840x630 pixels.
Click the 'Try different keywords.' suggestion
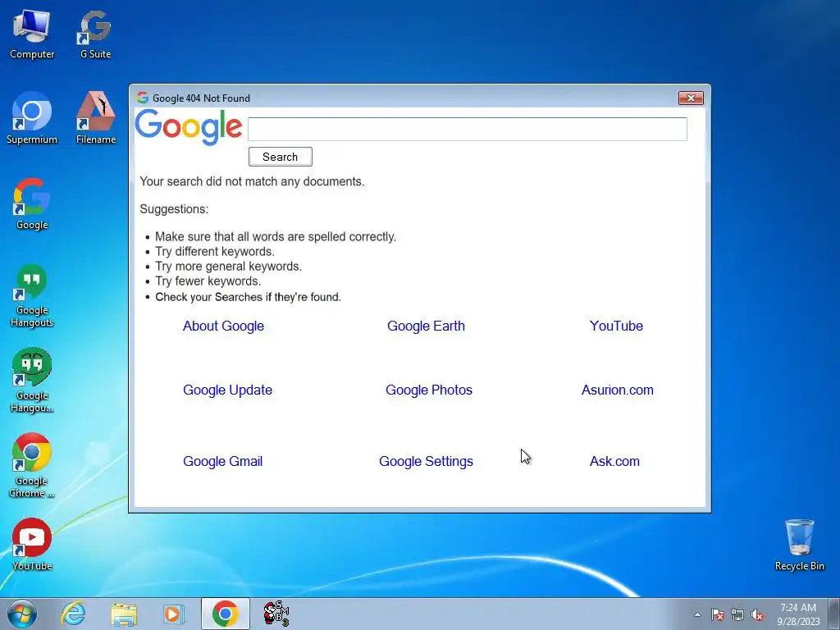tap(215, 252)
